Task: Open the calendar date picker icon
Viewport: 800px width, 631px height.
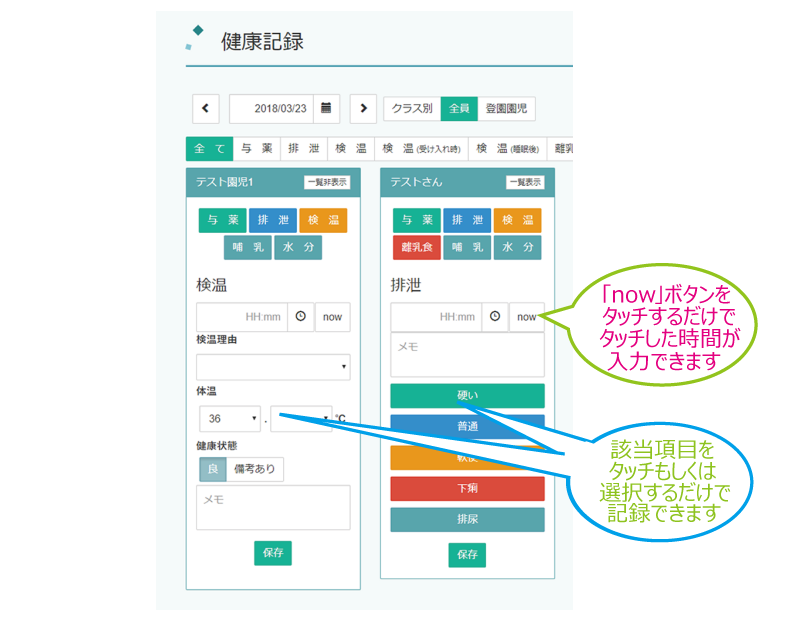Action: (x=326, y=108)
